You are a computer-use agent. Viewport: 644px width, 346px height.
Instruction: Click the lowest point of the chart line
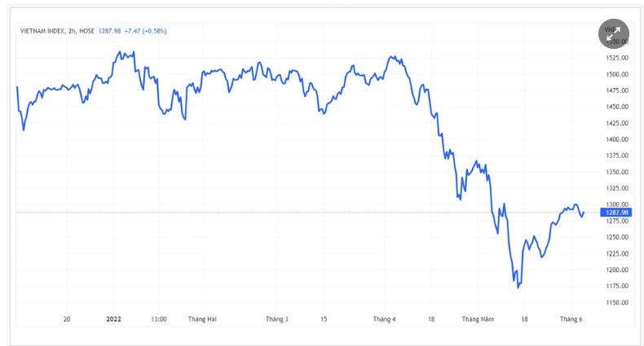pos(518,287)
